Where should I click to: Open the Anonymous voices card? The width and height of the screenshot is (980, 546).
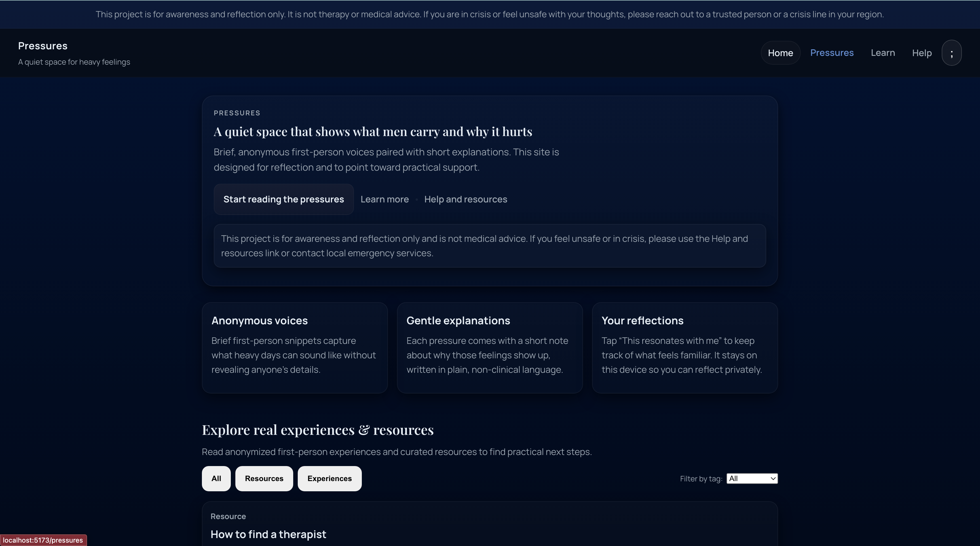point(294,348)
